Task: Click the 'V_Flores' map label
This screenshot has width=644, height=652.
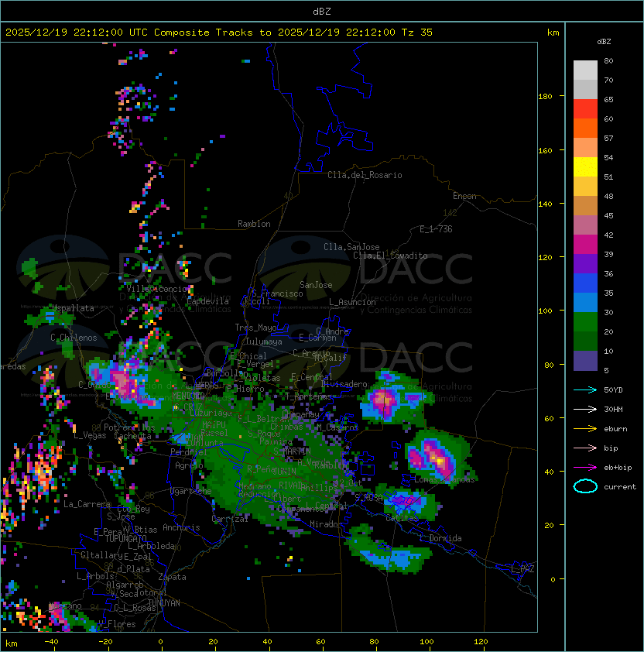Action: (117, 624)
